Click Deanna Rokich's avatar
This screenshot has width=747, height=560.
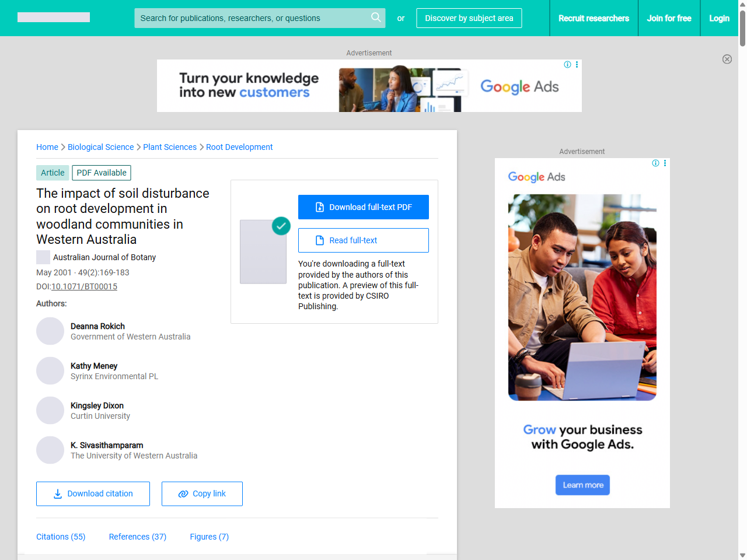pos(50,331)
